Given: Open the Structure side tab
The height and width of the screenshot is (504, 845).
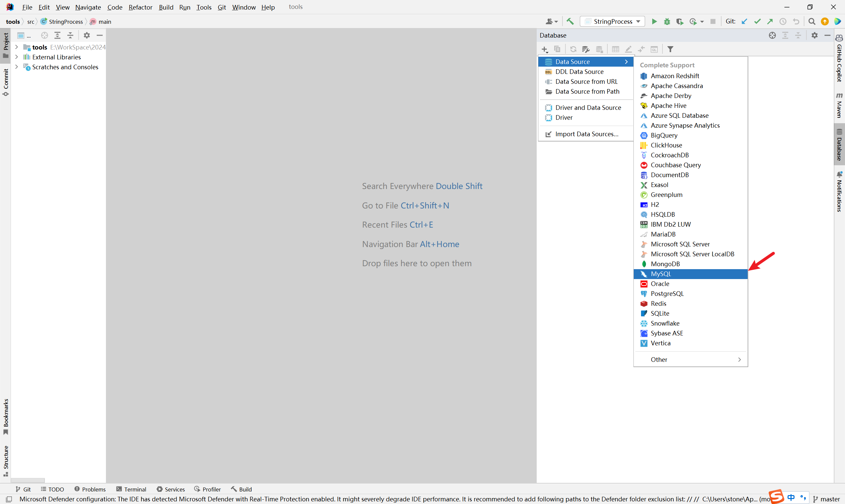Looking at the screenshot, I should click(5, 461).
